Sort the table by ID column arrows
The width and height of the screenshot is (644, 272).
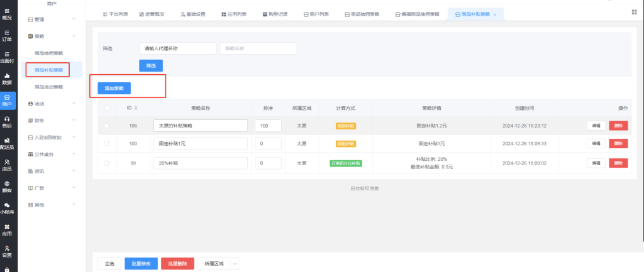136,108
